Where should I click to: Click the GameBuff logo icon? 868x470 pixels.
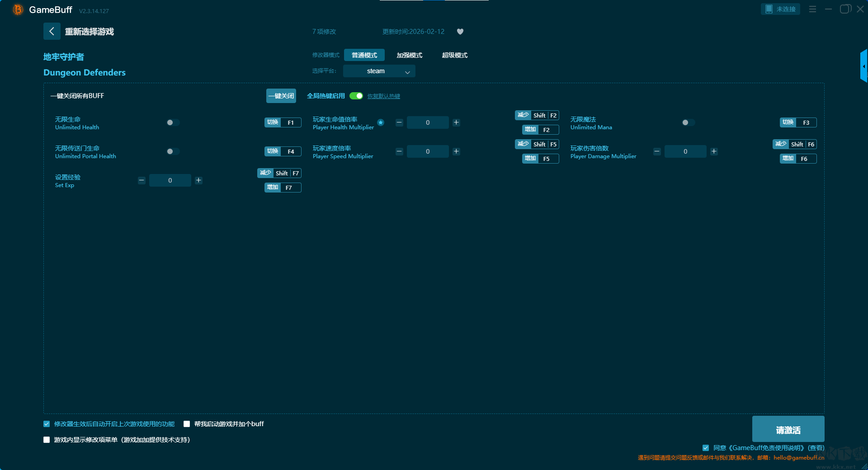18,9
